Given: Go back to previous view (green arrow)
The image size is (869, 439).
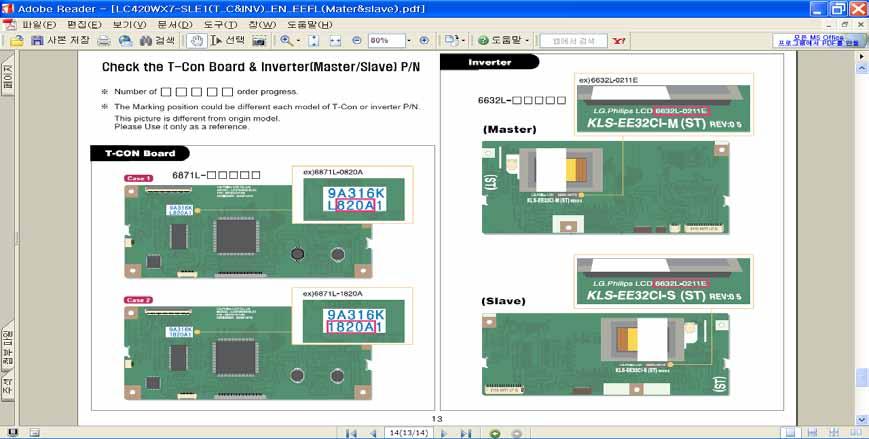Looking at the screenshot, I should pos(495,433).
